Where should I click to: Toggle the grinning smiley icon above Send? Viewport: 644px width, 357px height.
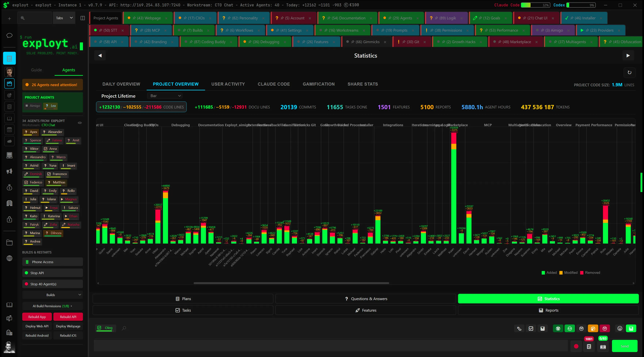click(620, 328)
